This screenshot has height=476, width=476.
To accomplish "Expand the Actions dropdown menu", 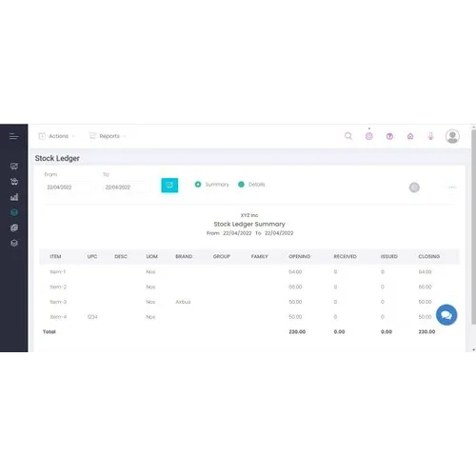I will click(57, 136).
